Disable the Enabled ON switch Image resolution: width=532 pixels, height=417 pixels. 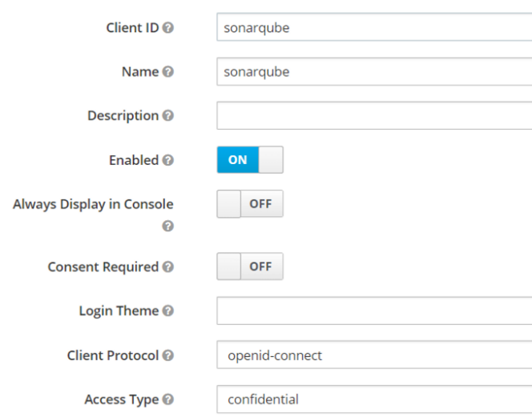click(250, 160)
